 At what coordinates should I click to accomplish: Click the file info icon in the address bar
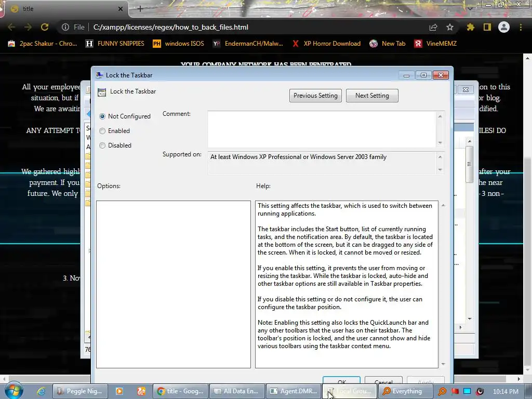(x=65, y=27)
